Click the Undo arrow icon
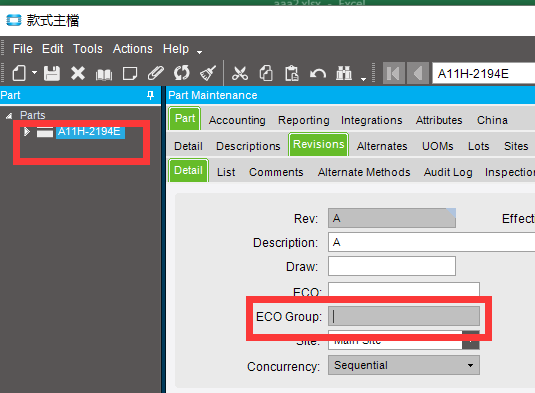The height and width of the screenshot is (393, 535). [x=318, y=74]
